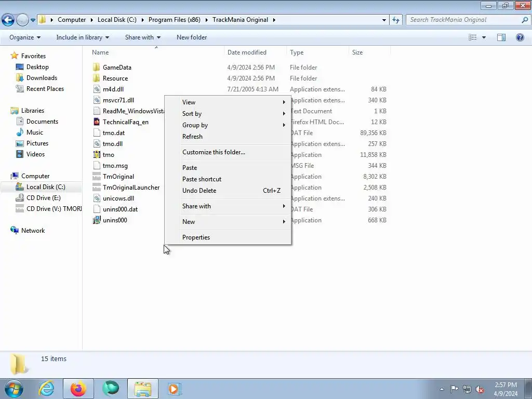Sort by the Type column header
532x399 pixels.
coord(297,52)
